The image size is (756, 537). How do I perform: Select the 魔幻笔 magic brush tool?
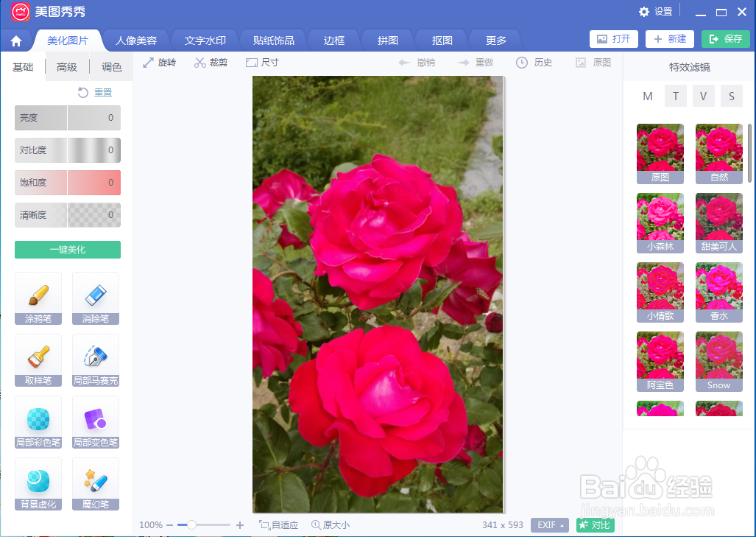pyautogui.click(x=96, y=483)
